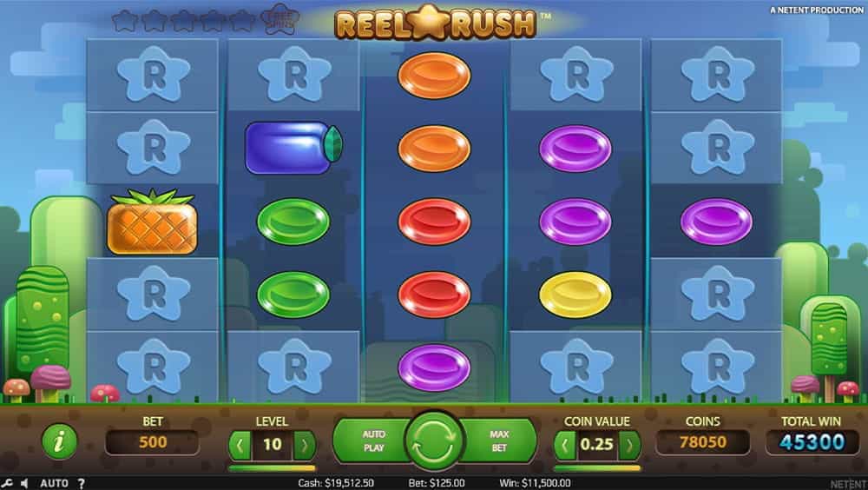Viewport: 868px width, 490px height.
Task: Select the yellow candy on fourth reel
Action: pos(575,295)
